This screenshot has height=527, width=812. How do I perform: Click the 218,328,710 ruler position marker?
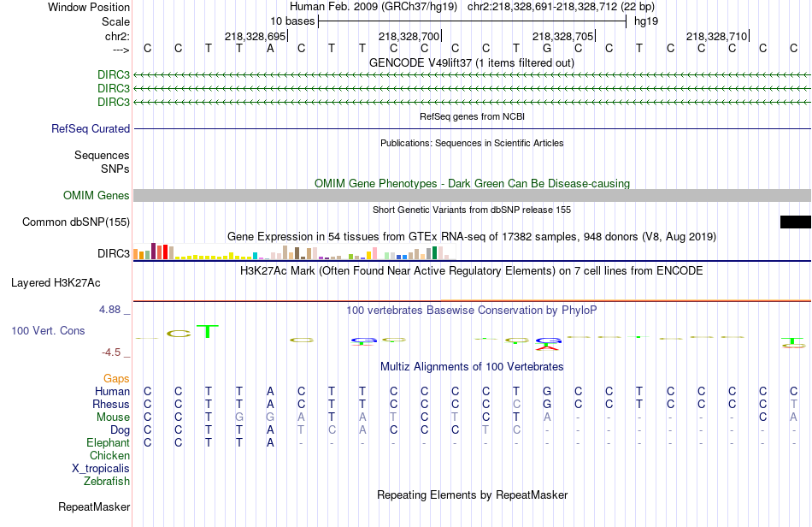717,36
